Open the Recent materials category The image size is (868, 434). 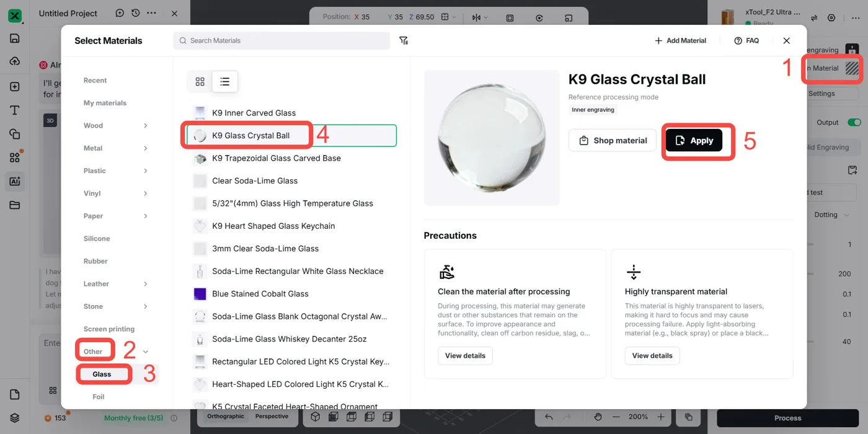click(95, 81)
